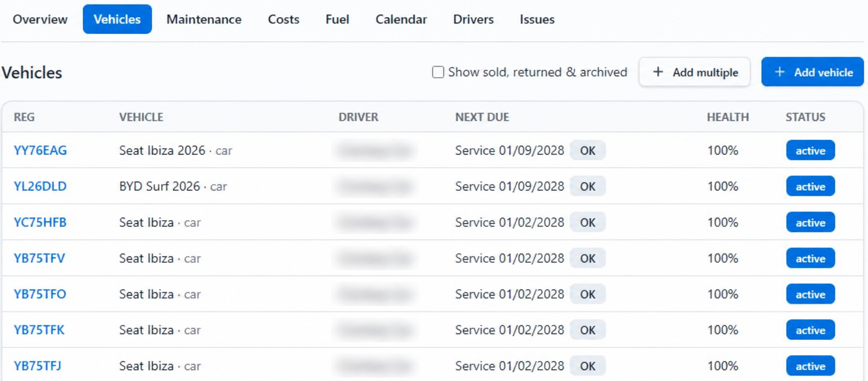This screenshot has height=381, width=868.
Task: Open the Issues tab
Action: coord(537,19)
